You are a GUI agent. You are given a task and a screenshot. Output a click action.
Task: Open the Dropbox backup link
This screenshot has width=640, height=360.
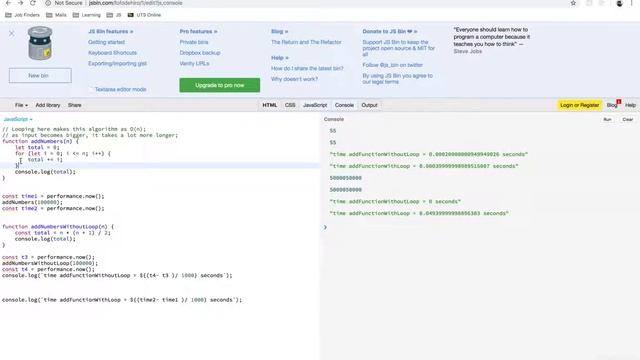coord(200,53)
